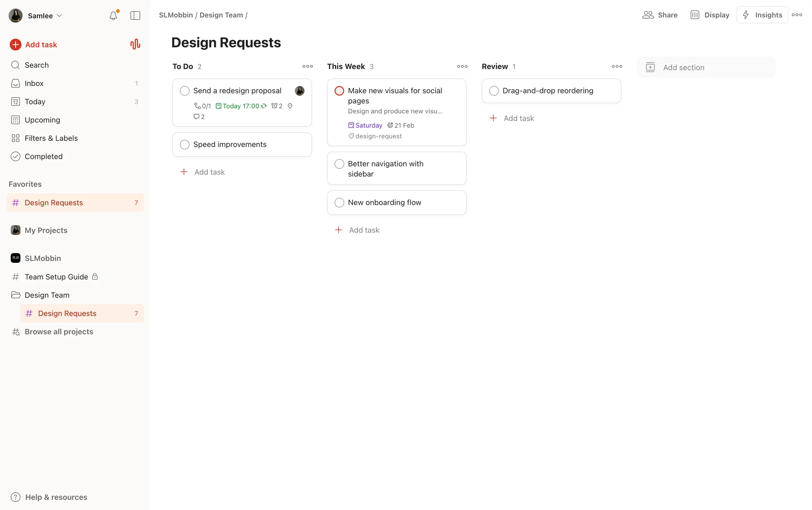Viewport: 812px width, 510px height.
Task: Check off 'Drag-and-drop reordering' task
Action: coord(494,91)
